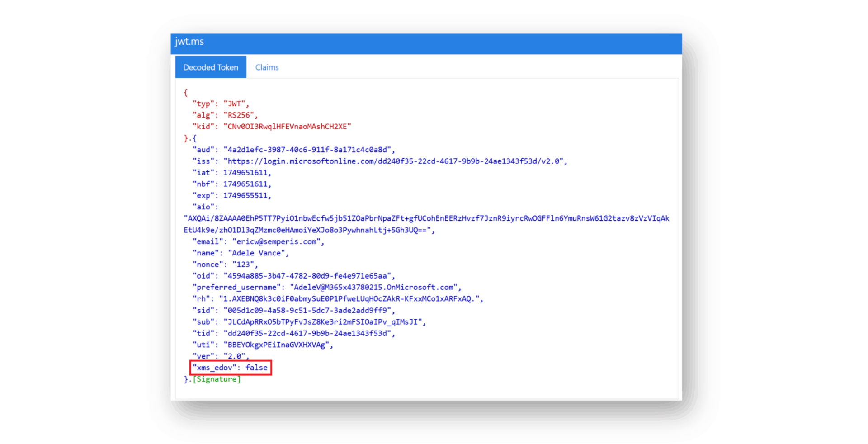Click the issuer login.microsoftonline.com URL value
The height and width of the screenshot is (444, 868).
[x=394, y=161]
